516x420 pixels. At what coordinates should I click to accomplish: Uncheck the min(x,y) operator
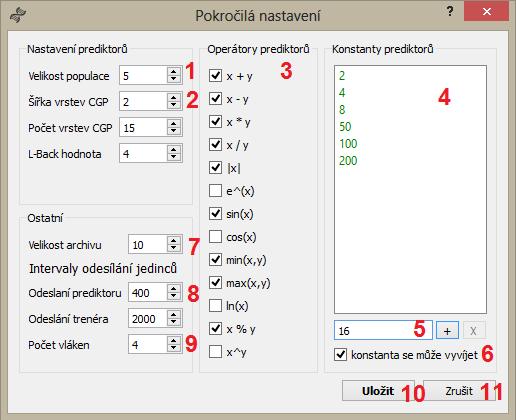215,260
